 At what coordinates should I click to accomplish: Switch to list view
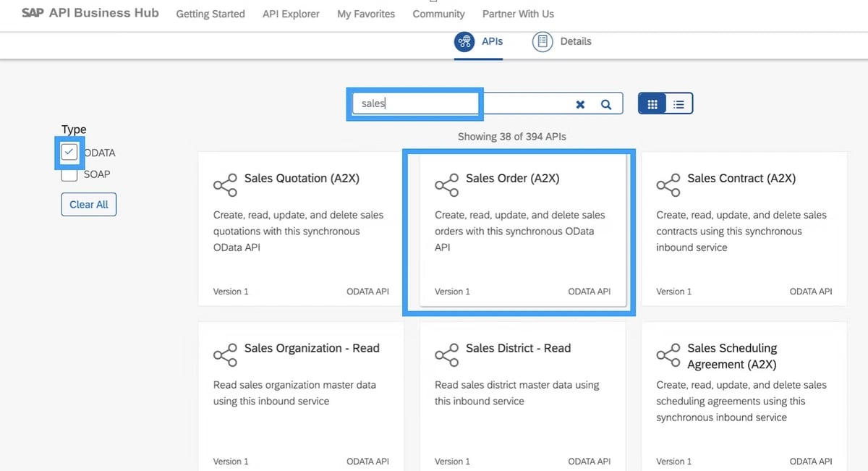click(x=679, y=104)
